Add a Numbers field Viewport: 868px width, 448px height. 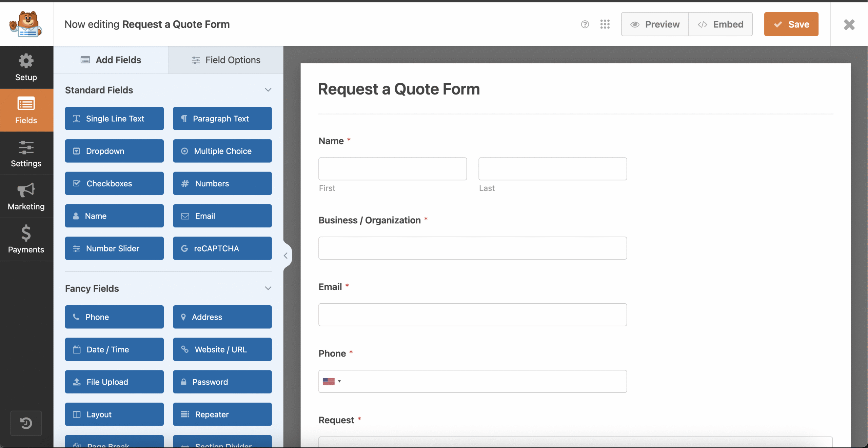point(222,184)
